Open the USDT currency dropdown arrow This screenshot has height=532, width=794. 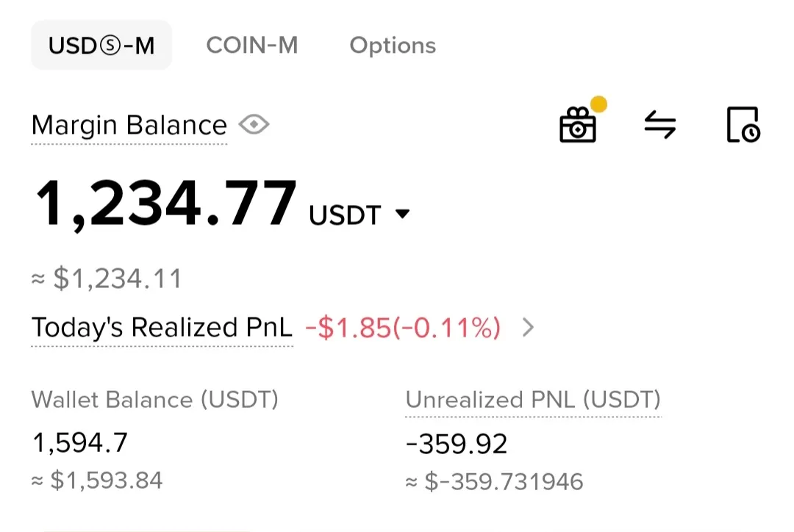[402, 214]
